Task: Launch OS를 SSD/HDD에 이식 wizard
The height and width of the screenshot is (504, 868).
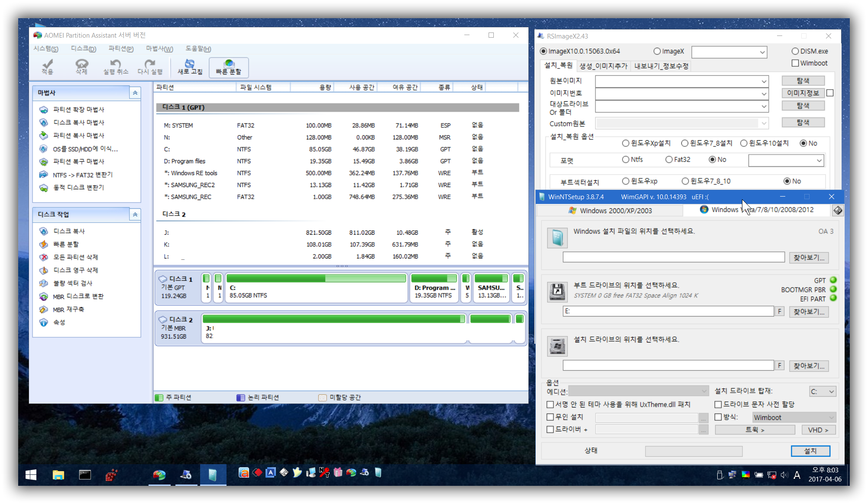Action: [85, 149]
